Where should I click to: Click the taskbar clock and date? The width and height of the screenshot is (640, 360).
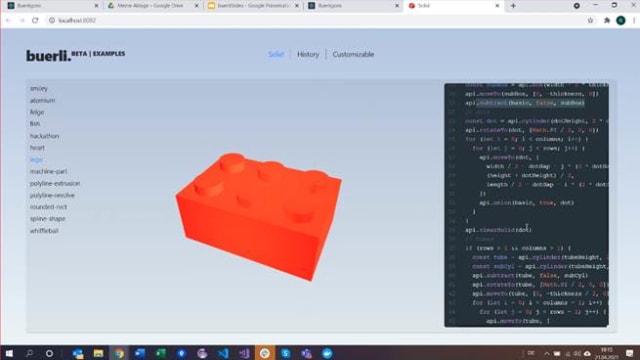607,353
